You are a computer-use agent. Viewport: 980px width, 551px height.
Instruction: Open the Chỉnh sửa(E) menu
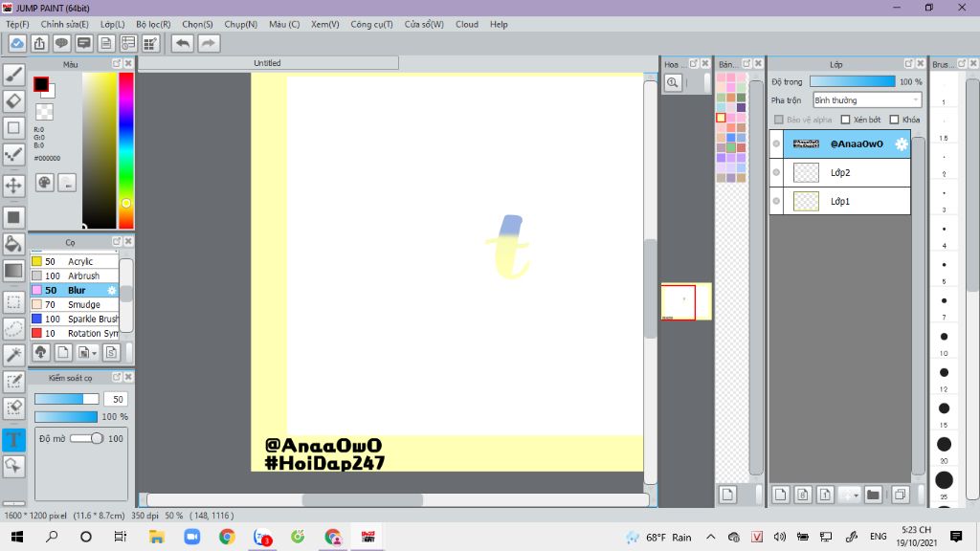(64, 24)
